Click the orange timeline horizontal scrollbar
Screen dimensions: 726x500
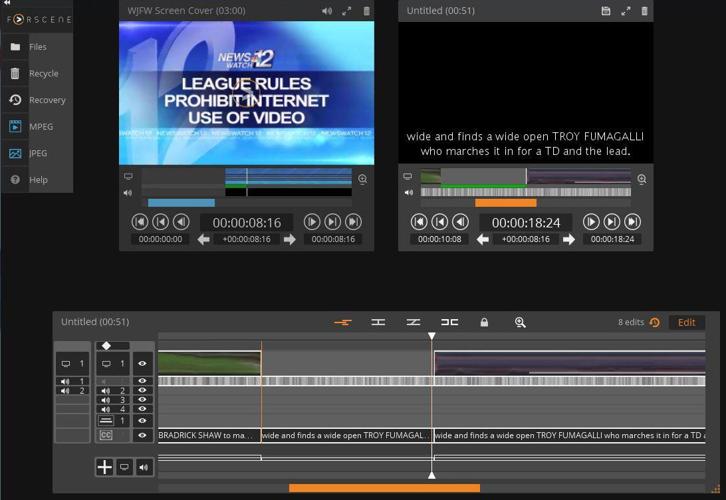point(384,488)
